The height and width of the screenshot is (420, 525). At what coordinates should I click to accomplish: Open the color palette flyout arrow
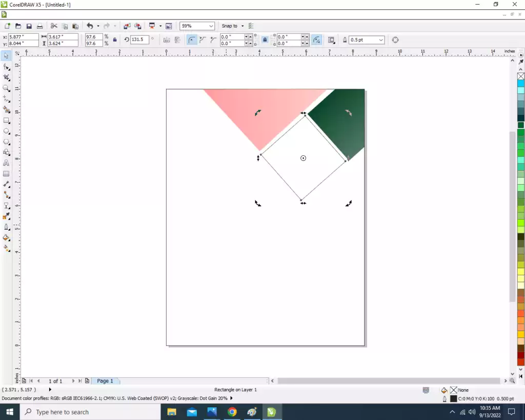click(521, 55)
